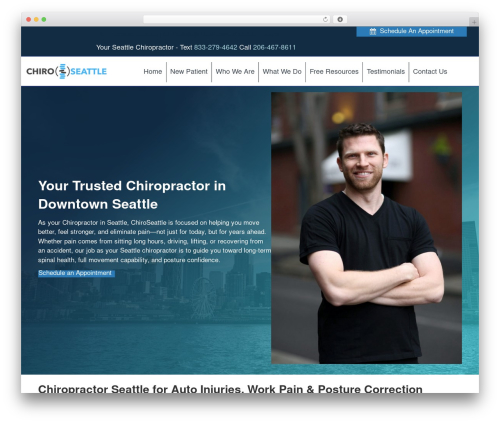This screenshot has height=423, width=500.
Task: Go to the Contact Us page
Action: [430, 72]
